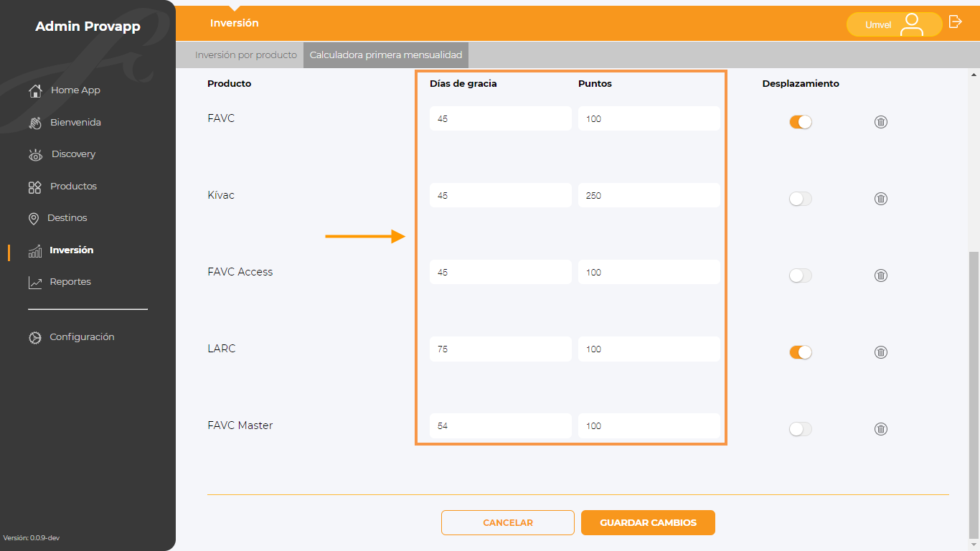This screenshot has width=980, height=551.
Task: Click GUARDAR CAMBIOS button
Action: tap(648, 522)
